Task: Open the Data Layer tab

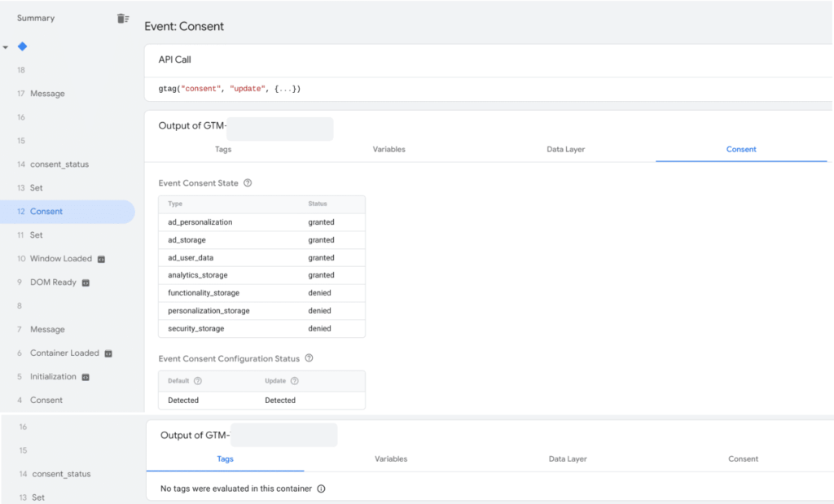Action: click(x=565, y=149)
